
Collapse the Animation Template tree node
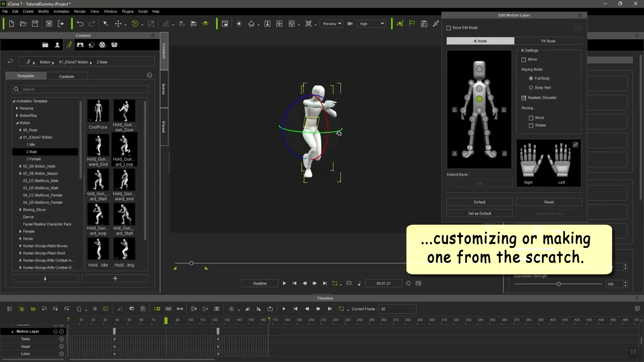click(x=14, y=101)
